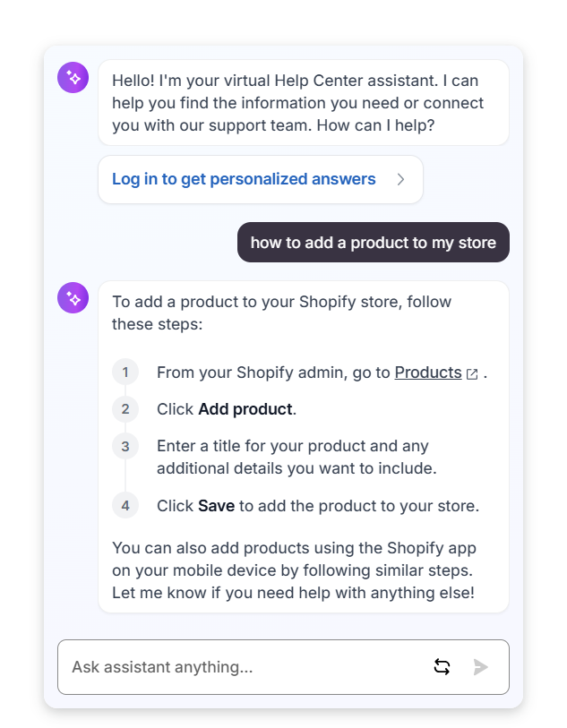Open the Products link in step one
567x728 pixels.
coord(427,373)
